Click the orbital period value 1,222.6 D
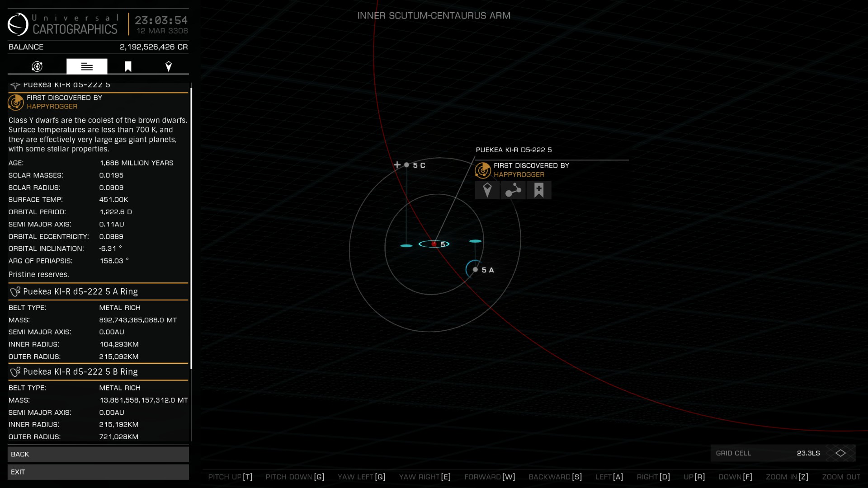868x488 pixels. [116, 212]
